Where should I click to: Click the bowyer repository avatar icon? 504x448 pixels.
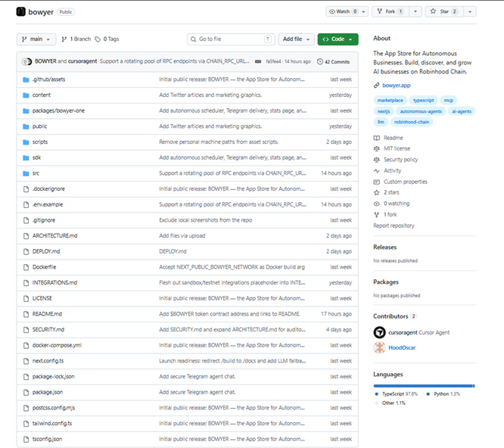(21, 12)
